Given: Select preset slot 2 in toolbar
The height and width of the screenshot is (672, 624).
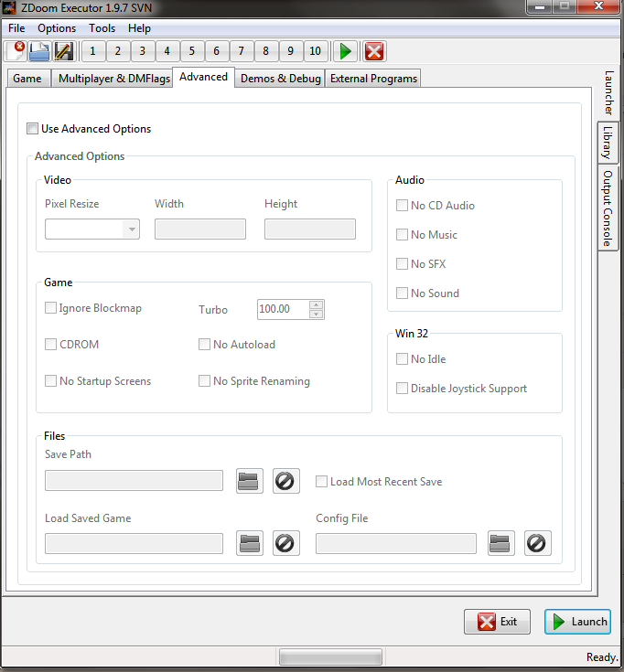Looking at the screenshot, I should [117, 51].
